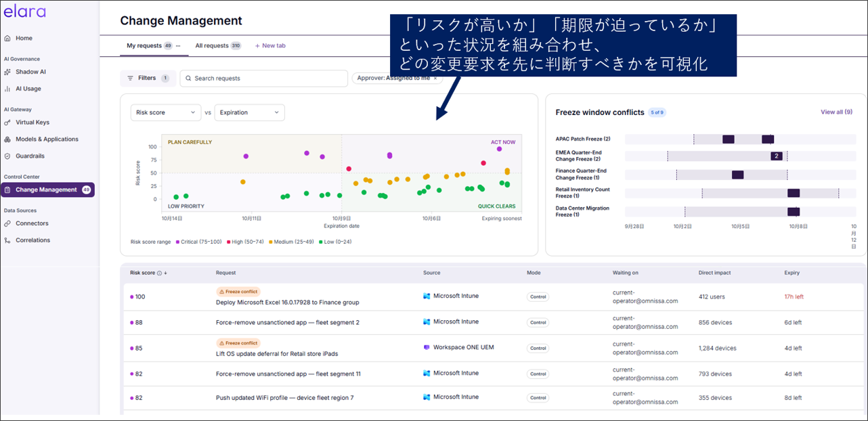Viewport: 868px width, 421px height.
Task: Click Freeze conflict badge on Lift OS row
Action: (x=238, y=343)
